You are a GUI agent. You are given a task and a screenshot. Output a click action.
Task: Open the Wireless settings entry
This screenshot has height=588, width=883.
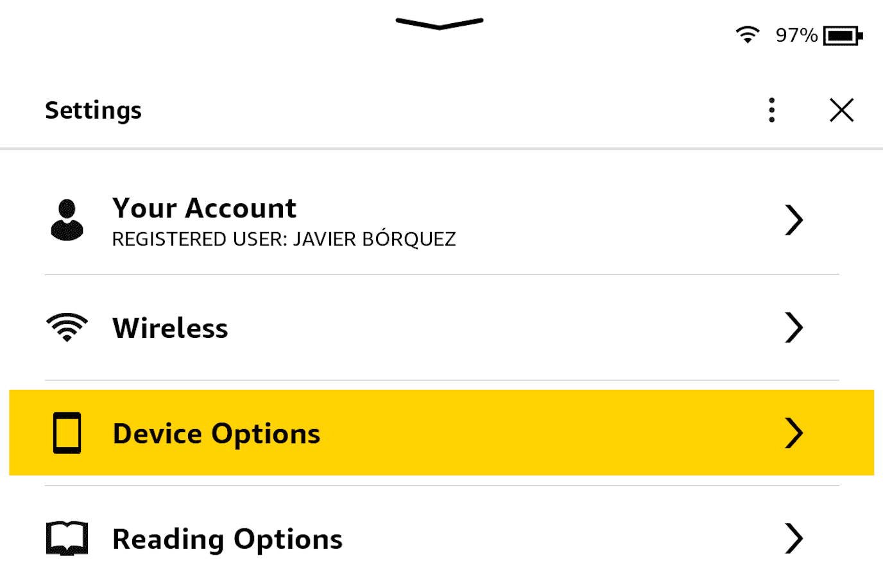(x=170, y=328)
